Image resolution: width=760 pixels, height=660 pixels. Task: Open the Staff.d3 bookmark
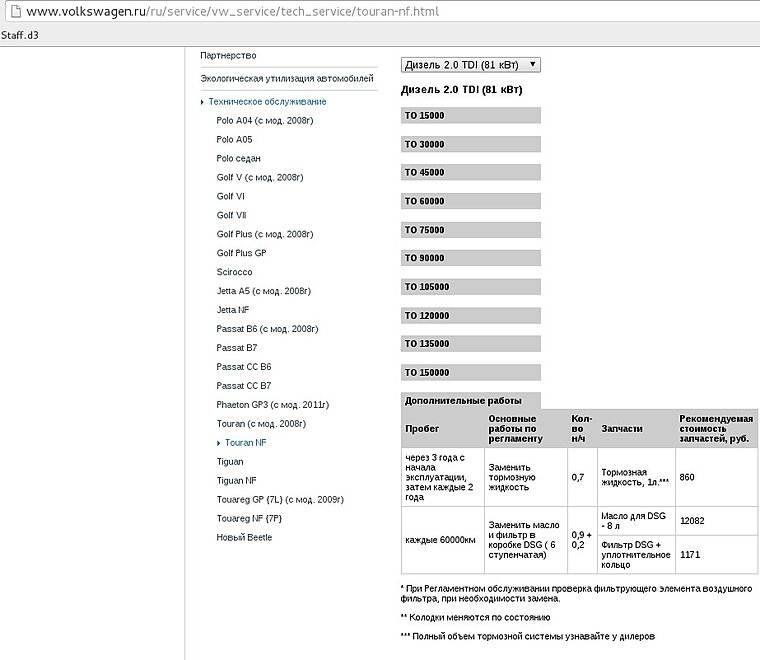20,35
